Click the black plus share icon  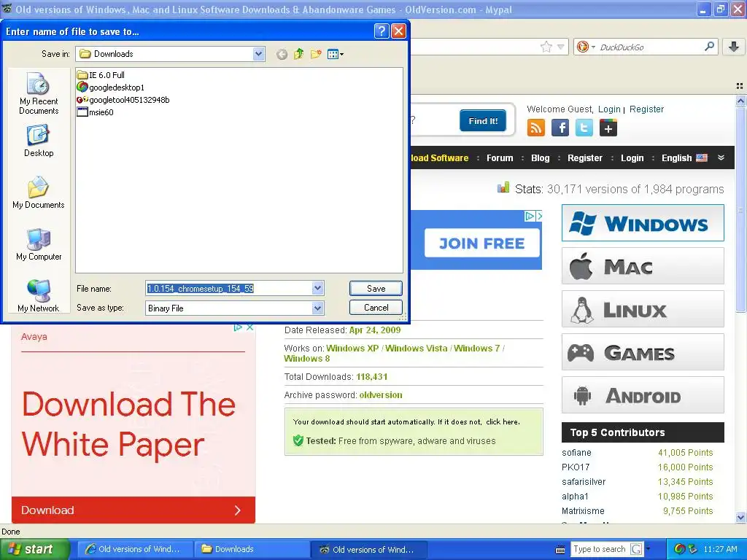tap(608, 128)
